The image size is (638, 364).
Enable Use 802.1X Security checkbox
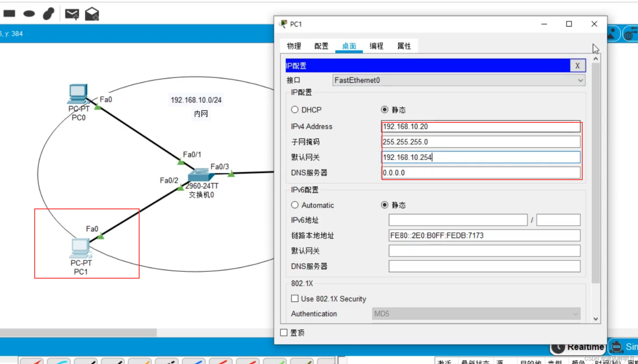point(295,299)
